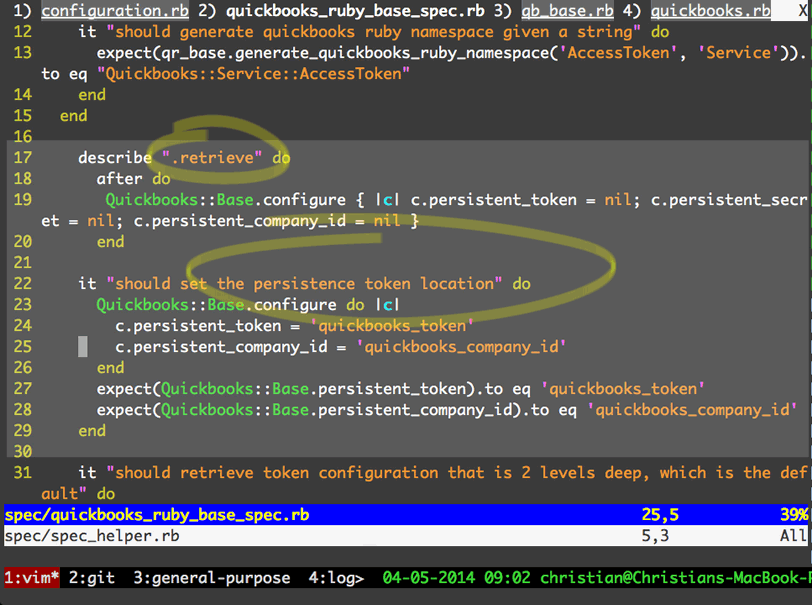Click line number 31 in the gutter
812x605 pixels.
coord(22,472)
